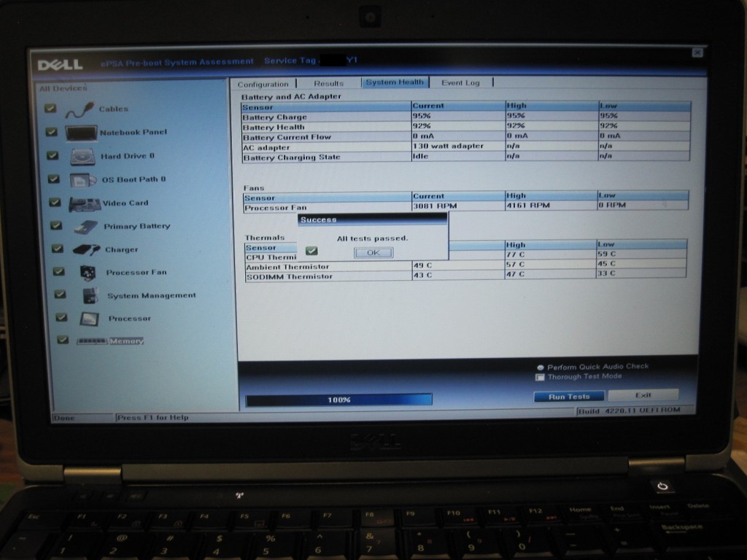The height and width of the screenshot is (560, 747).
Task: Open the Results tab
Action: coord(329,83)
